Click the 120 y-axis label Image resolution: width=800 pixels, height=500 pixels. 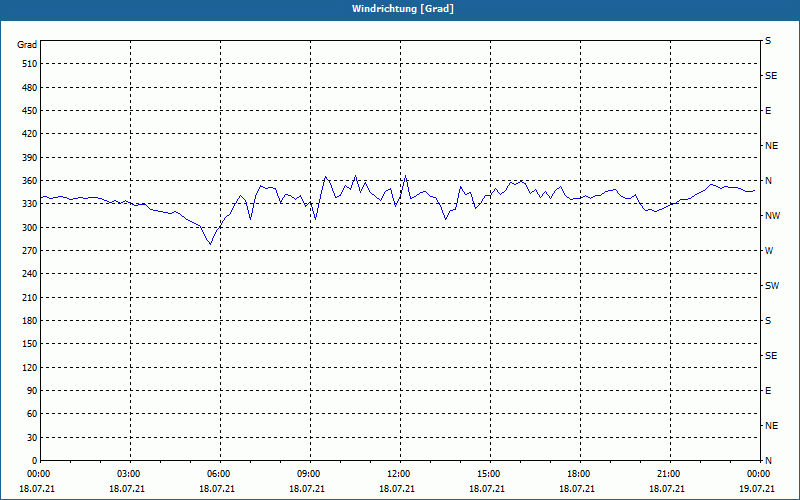point(30,367)
